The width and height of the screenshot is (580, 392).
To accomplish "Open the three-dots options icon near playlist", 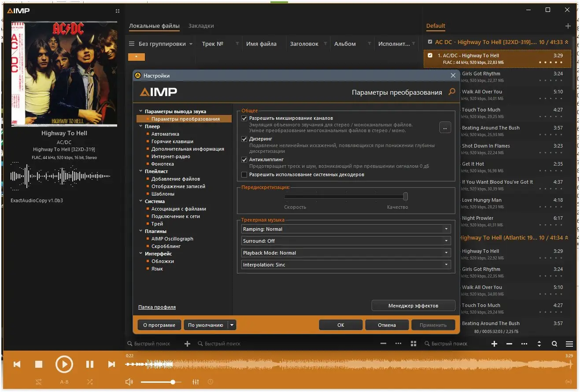I will tap(524, 344).
